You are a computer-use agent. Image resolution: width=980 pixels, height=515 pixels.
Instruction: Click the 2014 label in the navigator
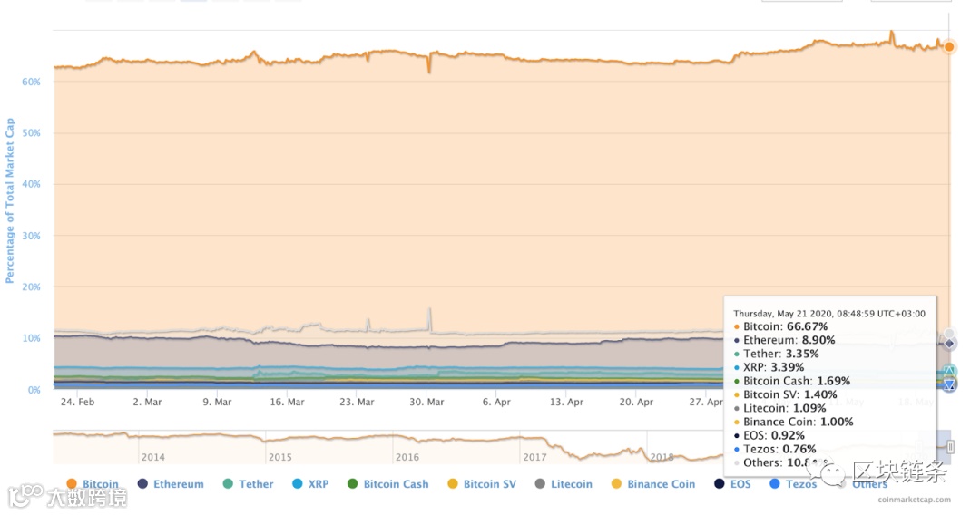pyautogui.click(x=153, y=457)
